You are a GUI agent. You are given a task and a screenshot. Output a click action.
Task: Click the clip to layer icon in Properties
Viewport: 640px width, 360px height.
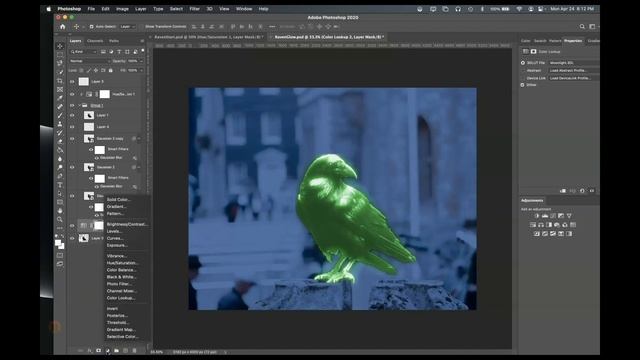[563, 191]
